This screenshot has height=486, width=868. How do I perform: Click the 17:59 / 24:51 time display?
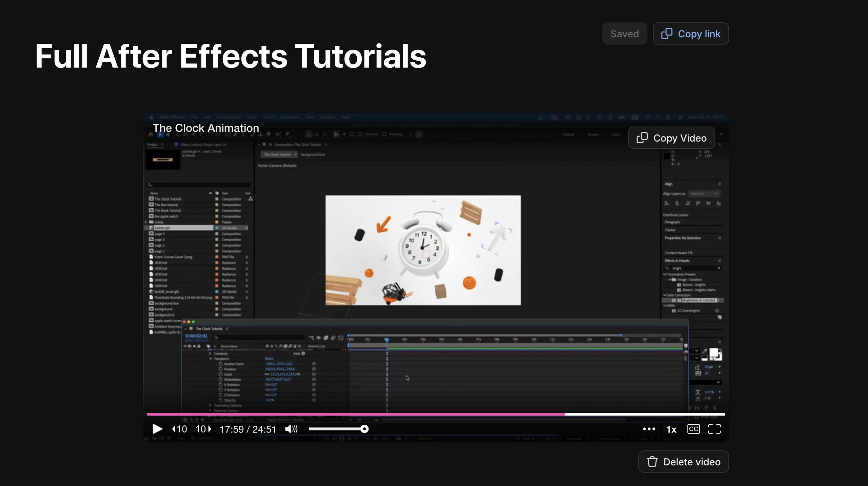coord(248,429)
